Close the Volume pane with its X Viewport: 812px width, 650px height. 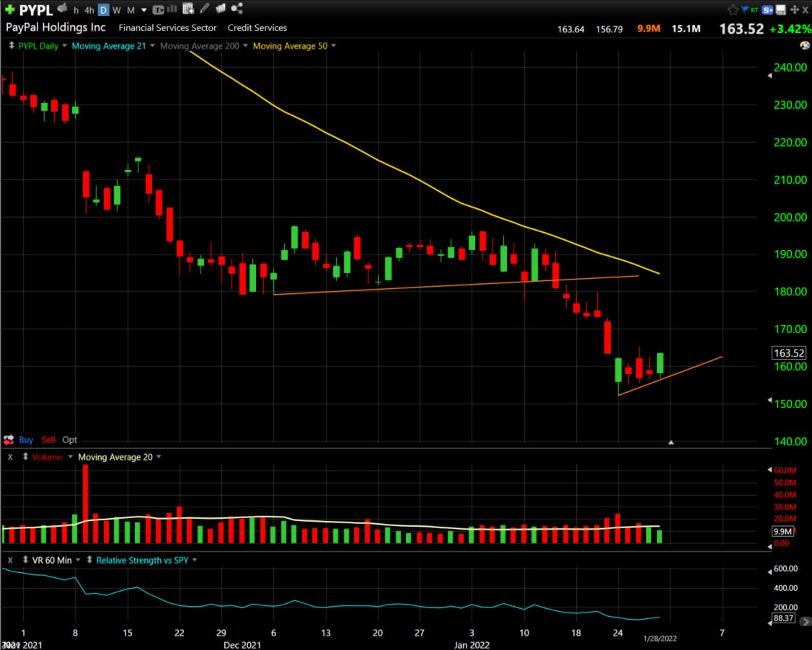click(10, 457)
